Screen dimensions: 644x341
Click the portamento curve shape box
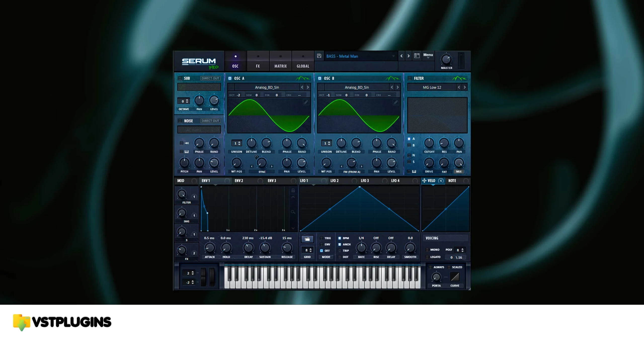pyautogui.click(x=455, y=277)
